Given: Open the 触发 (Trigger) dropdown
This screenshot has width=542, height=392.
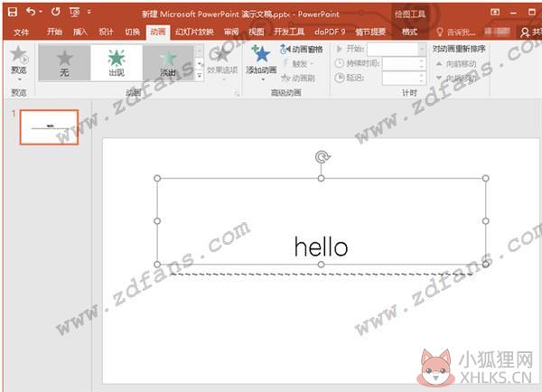Looking at the screenshot, I should click(298, 63).
